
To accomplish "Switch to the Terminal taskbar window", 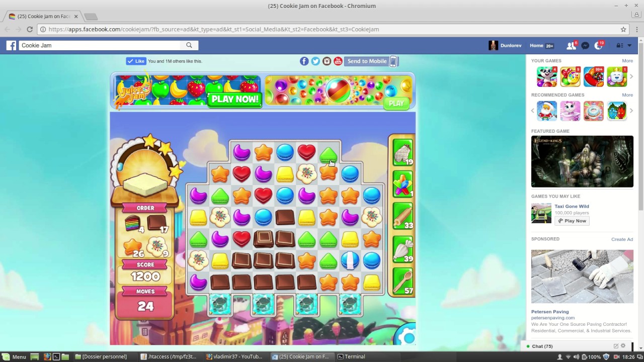I will coord(351,356).
